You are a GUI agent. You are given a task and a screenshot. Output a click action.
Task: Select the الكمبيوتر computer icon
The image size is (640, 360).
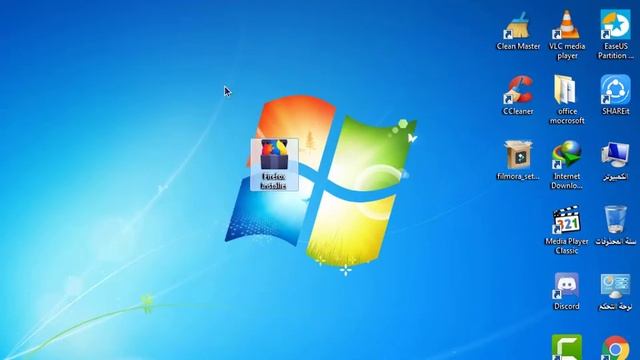pyautogui.click(x=615, y=155)
